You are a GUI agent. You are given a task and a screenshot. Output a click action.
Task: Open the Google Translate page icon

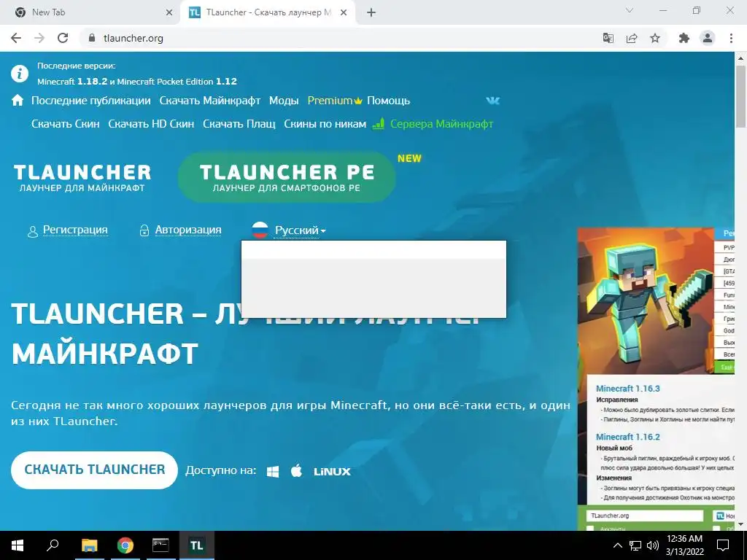click(x=608, y=38)
